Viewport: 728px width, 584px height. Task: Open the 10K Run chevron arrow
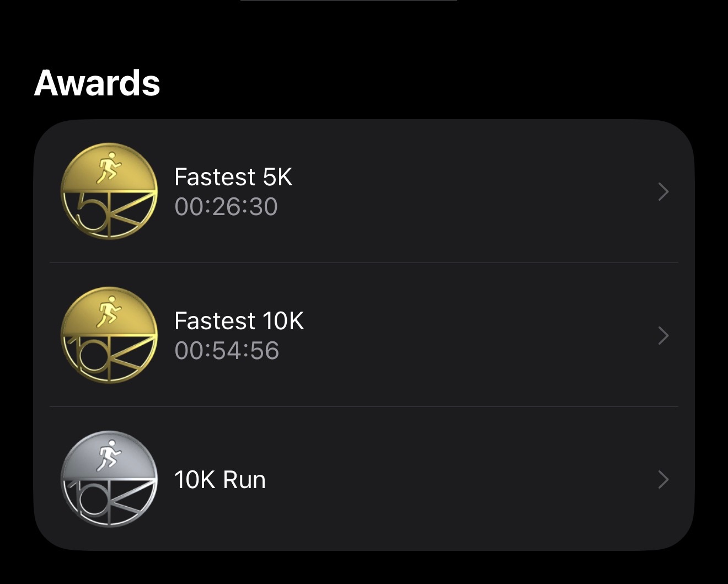[663, 480]
